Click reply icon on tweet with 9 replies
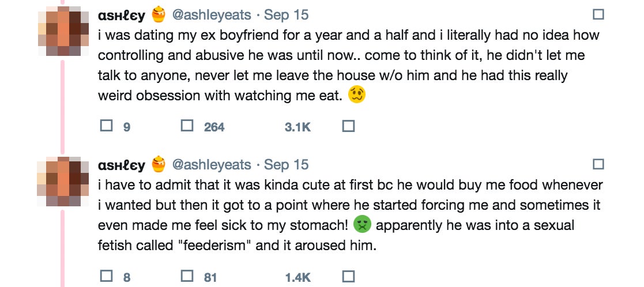The image size is (644, 287). point(106,126)
